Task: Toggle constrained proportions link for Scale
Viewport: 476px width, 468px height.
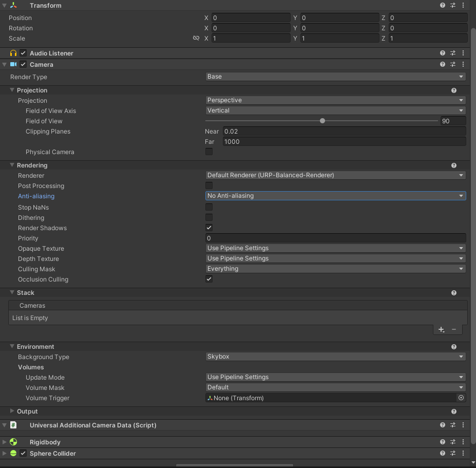Action: point(196,38)
